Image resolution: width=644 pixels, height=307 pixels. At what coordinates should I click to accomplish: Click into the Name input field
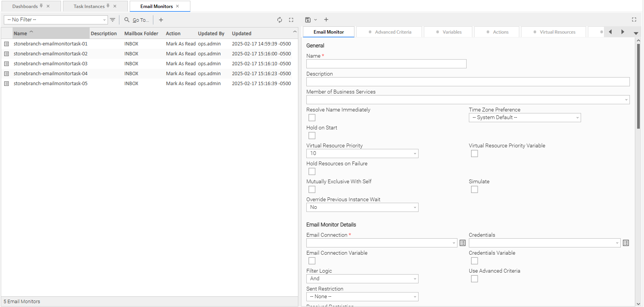click(386, 64)
